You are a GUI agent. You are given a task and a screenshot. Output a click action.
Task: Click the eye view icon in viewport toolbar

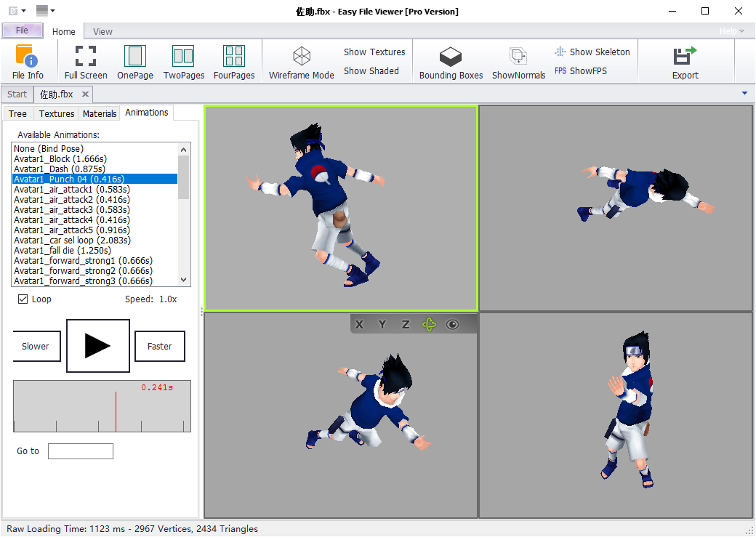tap(452, 324)
